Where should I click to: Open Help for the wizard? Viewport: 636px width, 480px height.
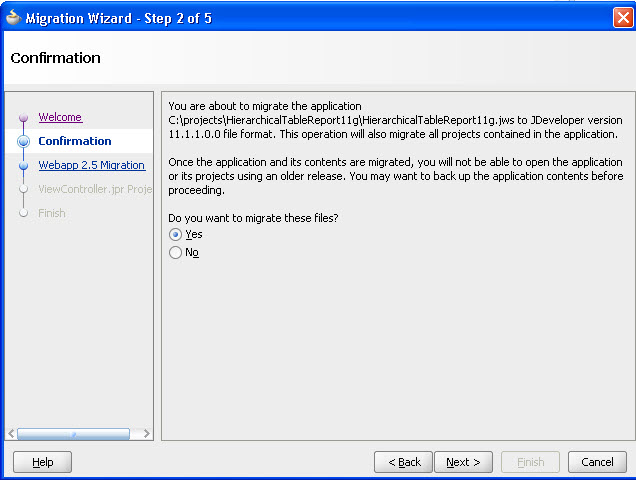[43, 462]
